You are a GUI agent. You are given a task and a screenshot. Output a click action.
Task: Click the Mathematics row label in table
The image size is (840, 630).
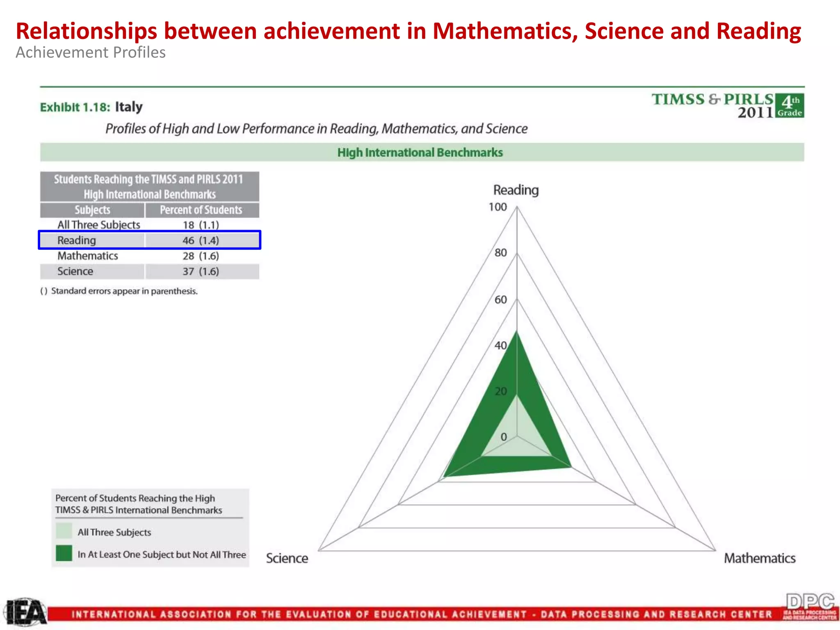coord(88,256)
